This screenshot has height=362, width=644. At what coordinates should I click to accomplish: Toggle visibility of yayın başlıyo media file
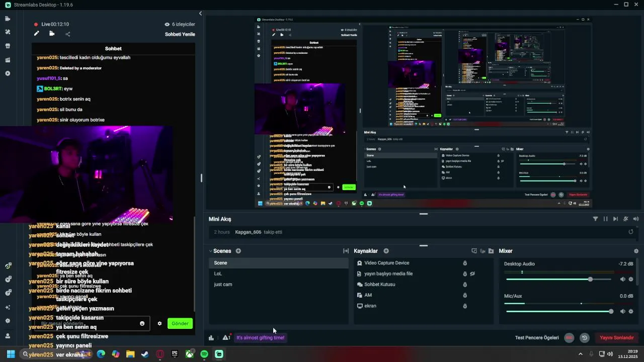472,274
